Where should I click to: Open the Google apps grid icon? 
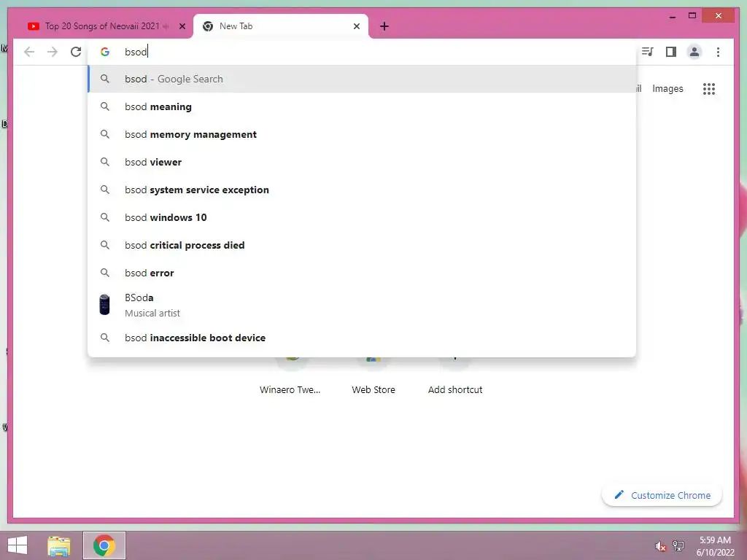coord(709,88)
